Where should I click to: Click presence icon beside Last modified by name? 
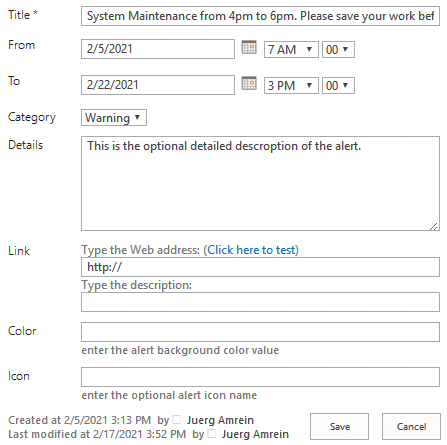211,434
